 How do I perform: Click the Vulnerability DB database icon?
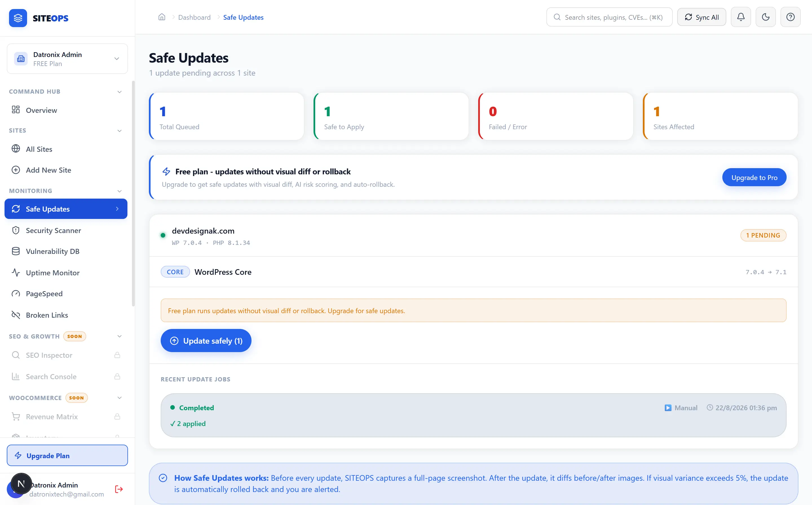[x=16, y=251]
